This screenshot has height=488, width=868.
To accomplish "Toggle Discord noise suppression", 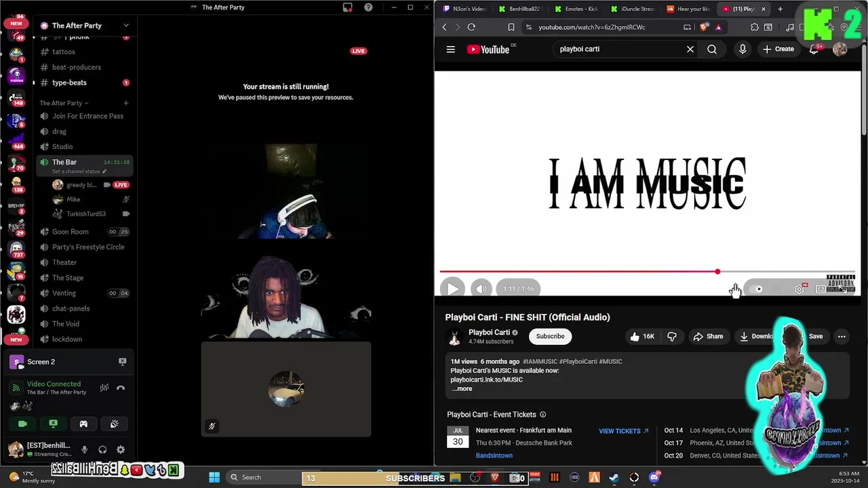I will [104, 388].
